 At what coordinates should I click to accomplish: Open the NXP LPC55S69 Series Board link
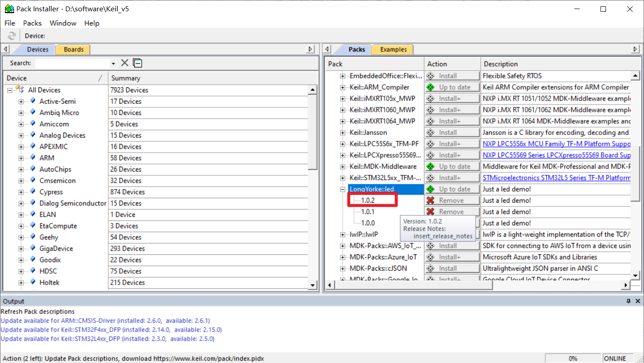tap(557, 155)
